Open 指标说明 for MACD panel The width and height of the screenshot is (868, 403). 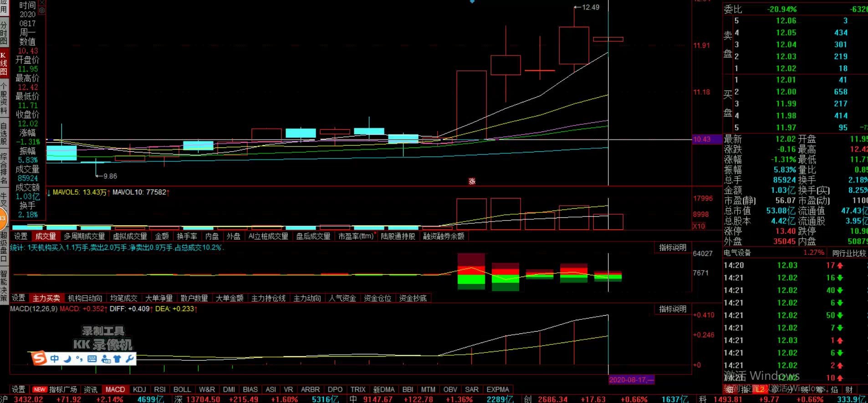click(x=673, y=309)
